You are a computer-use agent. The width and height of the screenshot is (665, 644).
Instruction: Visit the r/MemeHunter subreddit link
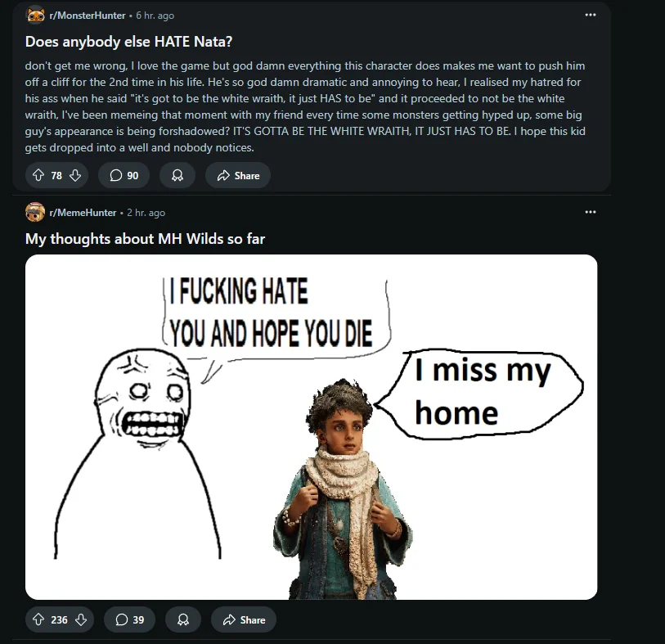tap(83, 213)
